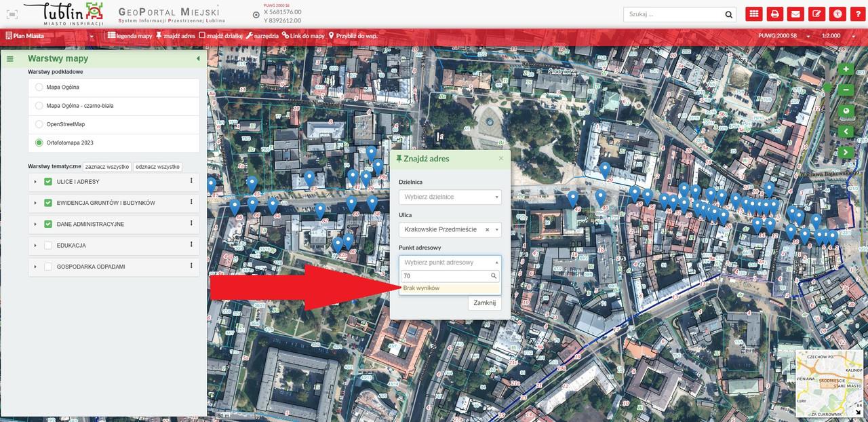Open options dots for EWIDENCJA GRUNTÓW I BUDYNKÓW

[191, 203]
